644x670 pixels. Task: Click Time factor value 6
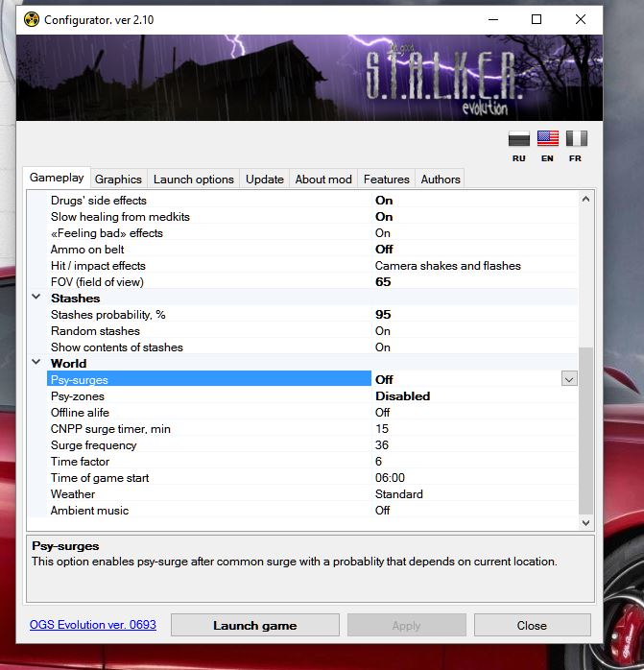pyautogui.click(x=378, y=462)
